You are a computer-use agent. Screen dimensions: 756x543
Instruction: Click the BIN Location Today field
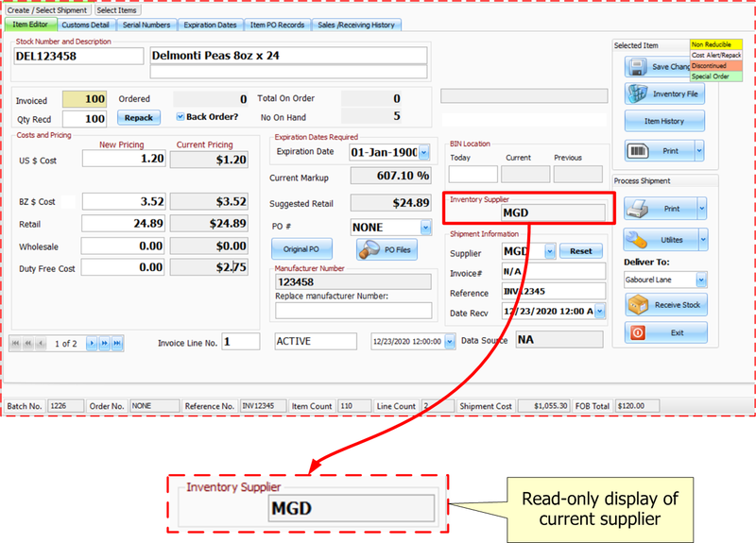473,174
